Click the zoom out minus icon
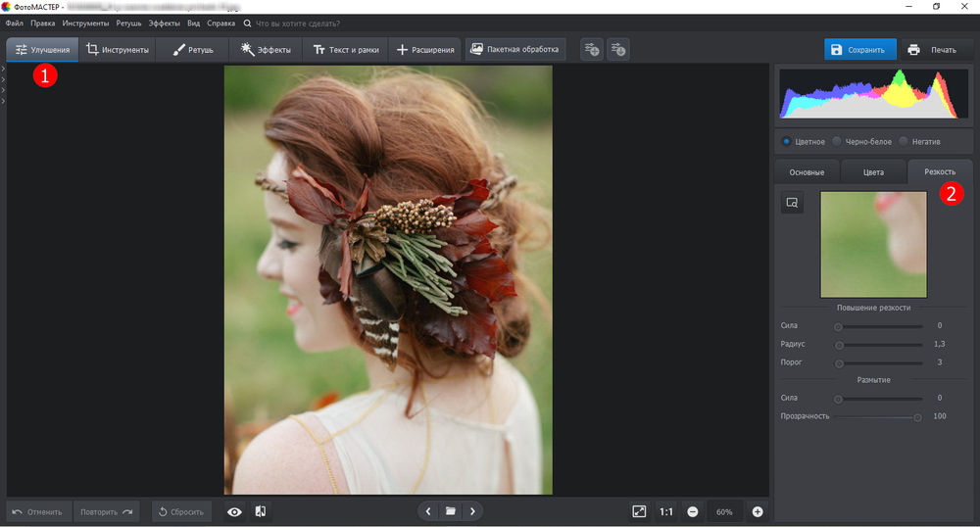This screenshot has width=980, height=527. pyautogui.click(x=693, y=511)
